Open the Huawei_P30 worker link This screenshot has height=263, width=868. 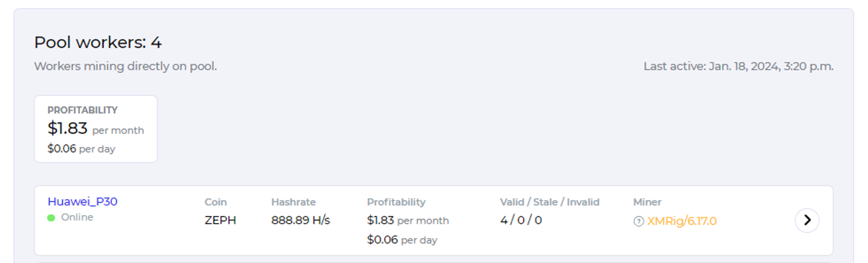click(x=82, y=201)
